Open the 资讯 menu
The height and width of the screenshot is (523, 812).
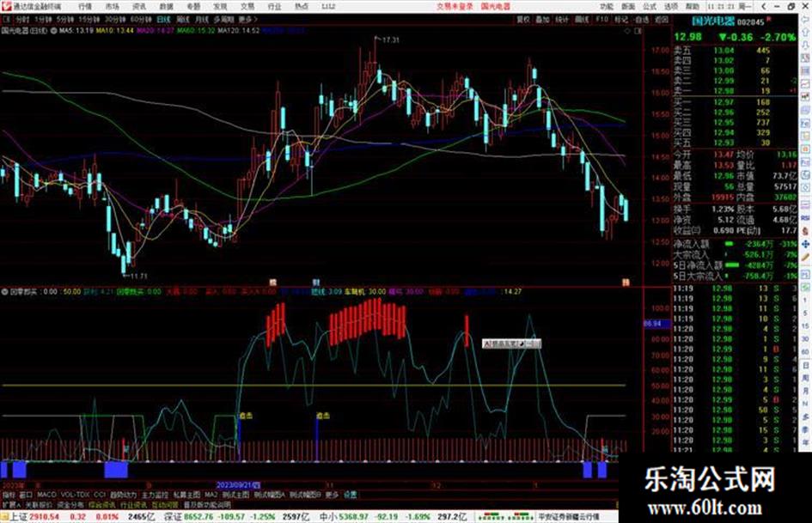click(139, 7)
